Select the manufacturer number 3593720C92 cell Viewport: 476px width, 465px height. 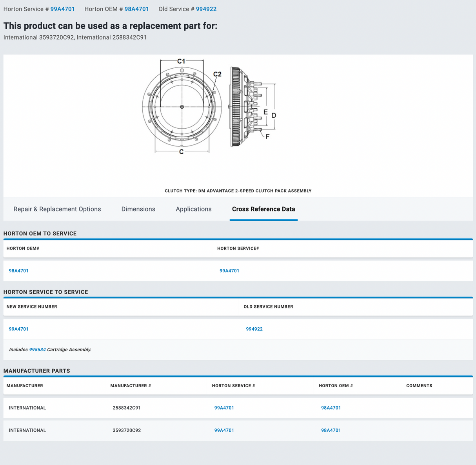tap(127, 430)
